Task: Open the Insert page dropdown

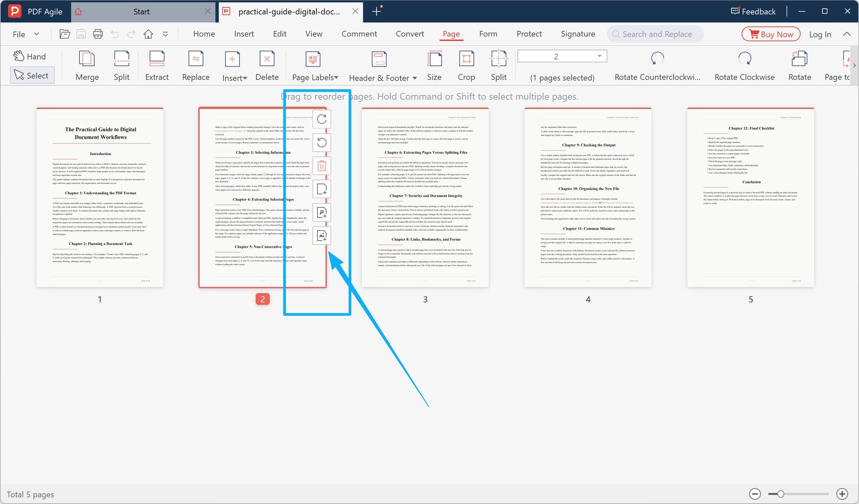Action: (234, 78)
